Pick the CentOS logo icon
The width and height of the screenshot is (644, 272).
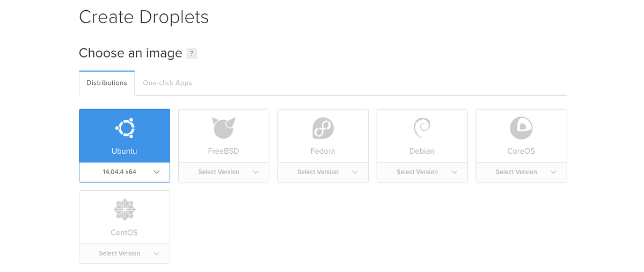[125, 210]
